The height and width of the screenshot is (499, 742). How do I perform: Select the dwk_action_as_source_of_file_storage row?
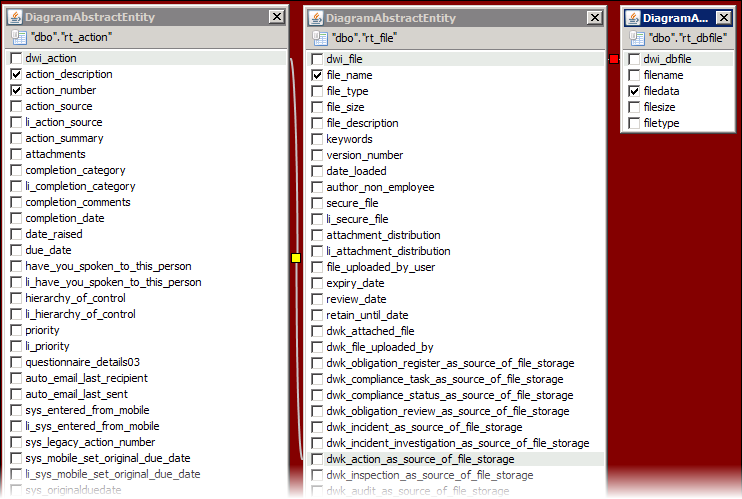[x=419, y=460]
